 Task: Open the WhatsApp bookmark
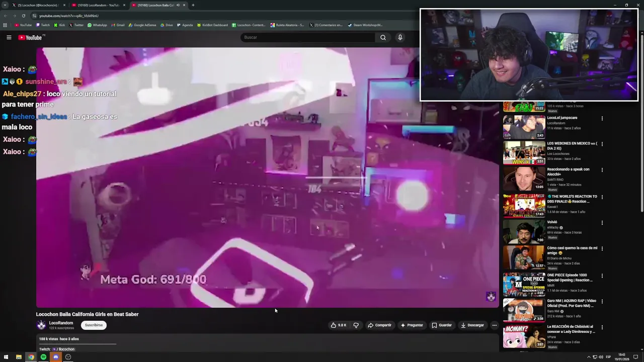(97, 25)
